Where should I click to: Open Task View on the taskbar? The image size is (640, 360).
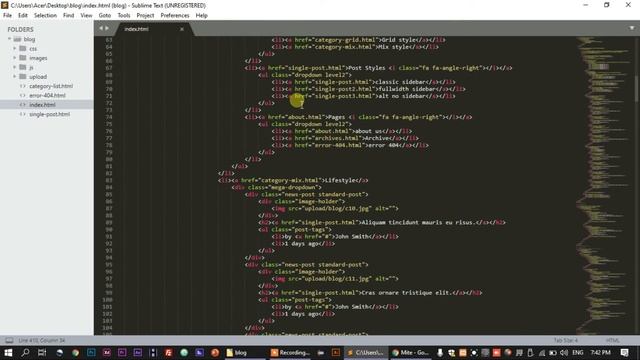pyautogui.click(x=42, y=352)
